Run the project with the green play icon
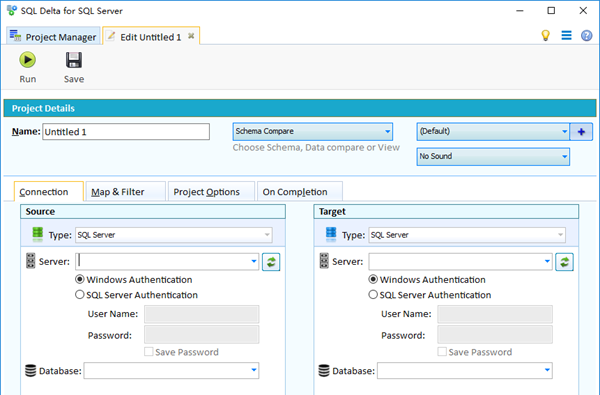Image resolution: width=600 pixels, height=395 pixels. click(x=28, y=60)
